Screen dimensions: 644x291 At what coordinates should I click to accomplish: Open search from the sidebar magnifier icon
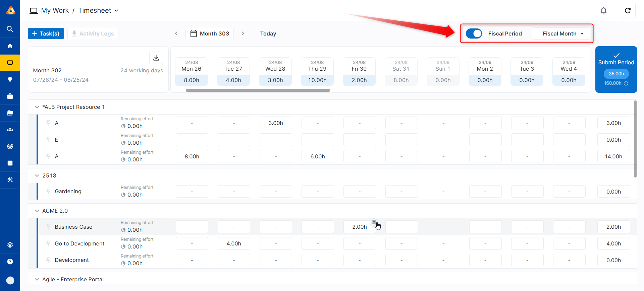[x=10, y=29]
